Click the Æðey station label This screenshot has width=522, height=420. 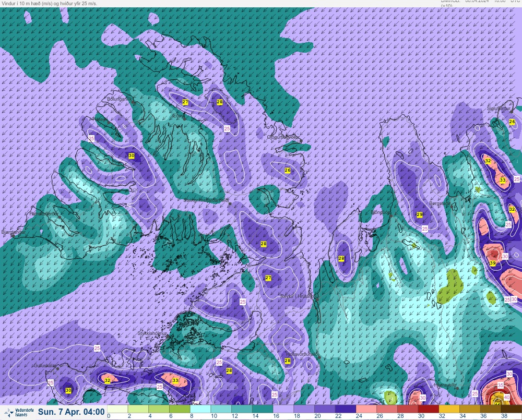tap(178, 116)
